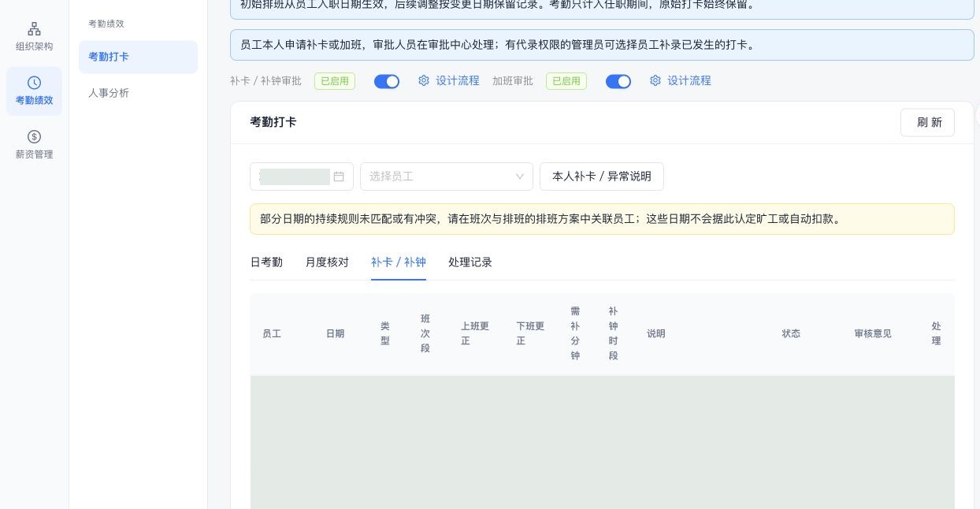The image size is (980, 509).
Task: Open 设计流程 link for 加班审批
Action: (x=689, y=80)
